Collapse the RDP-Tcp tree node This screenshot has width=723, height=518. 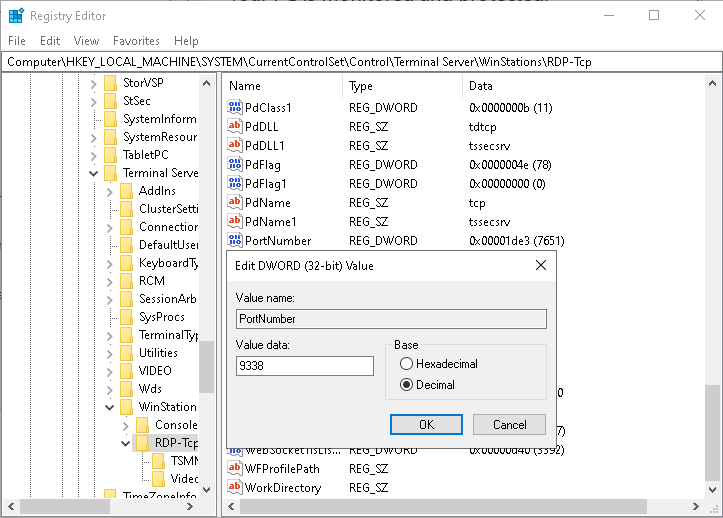(x=125, y=444)
